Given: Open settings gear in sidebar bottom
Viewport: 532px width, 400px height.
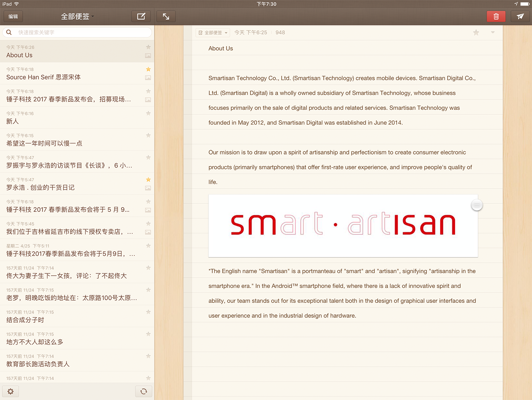Looking at the screenshot, I should click(x=11, y=391).
